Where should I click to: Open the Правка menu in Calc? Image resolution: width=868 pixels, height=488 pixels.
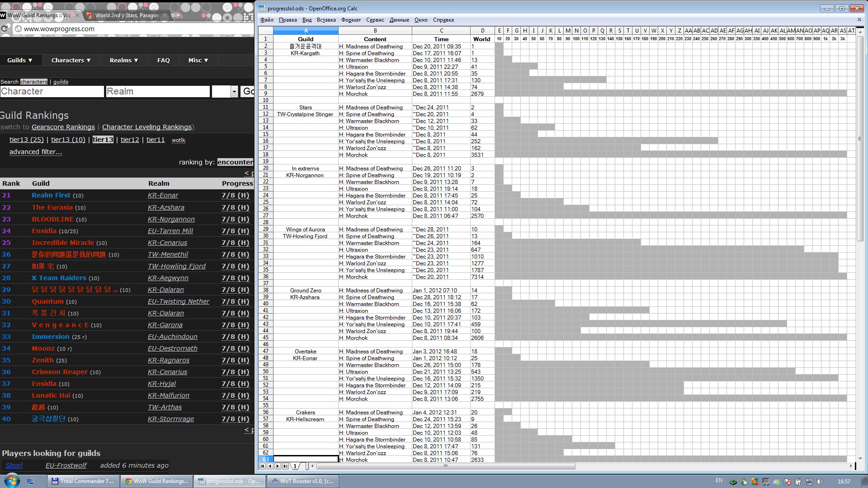[x=288, y=20]
